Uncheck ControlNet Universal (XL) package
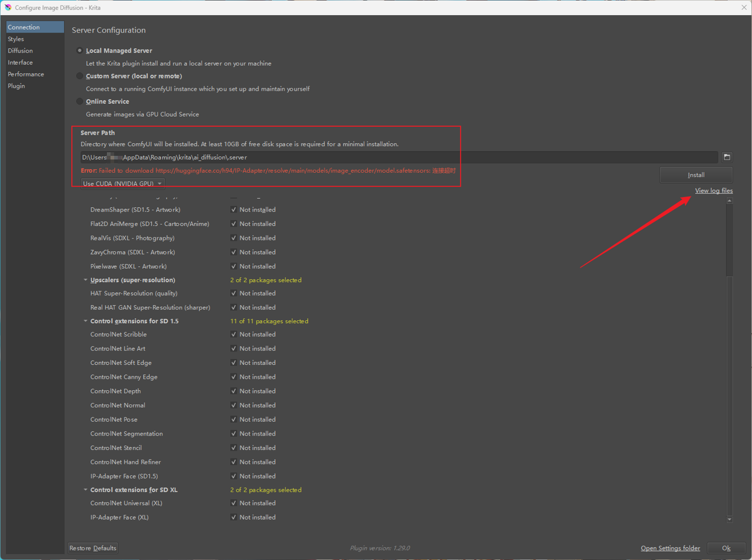Image resolution: width=752 pixels, height=560 pixels. pyautogui.click(x=233, y=503)
